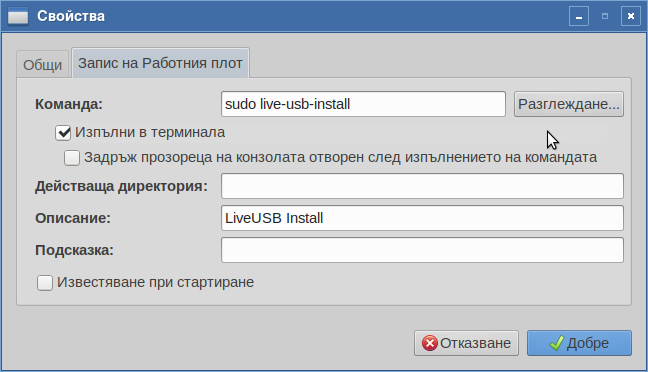Close the Свойства dialog
Image resolution: width=648 pixels, height=372 pixels.
[631, 17]
